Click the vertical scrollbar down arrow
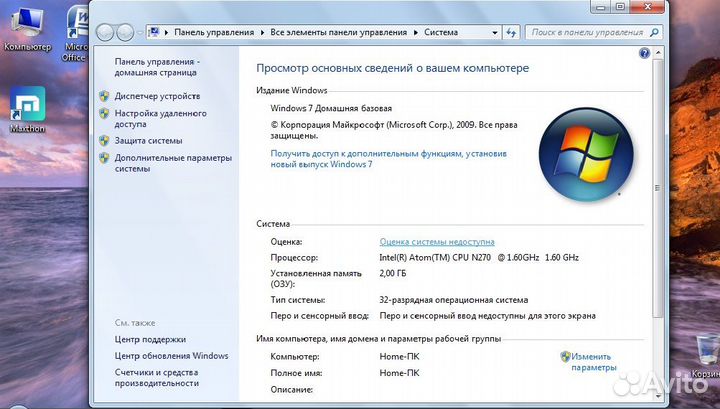This screenshot has height=409, width=720. pyautogui.click(x=658, y=395)
